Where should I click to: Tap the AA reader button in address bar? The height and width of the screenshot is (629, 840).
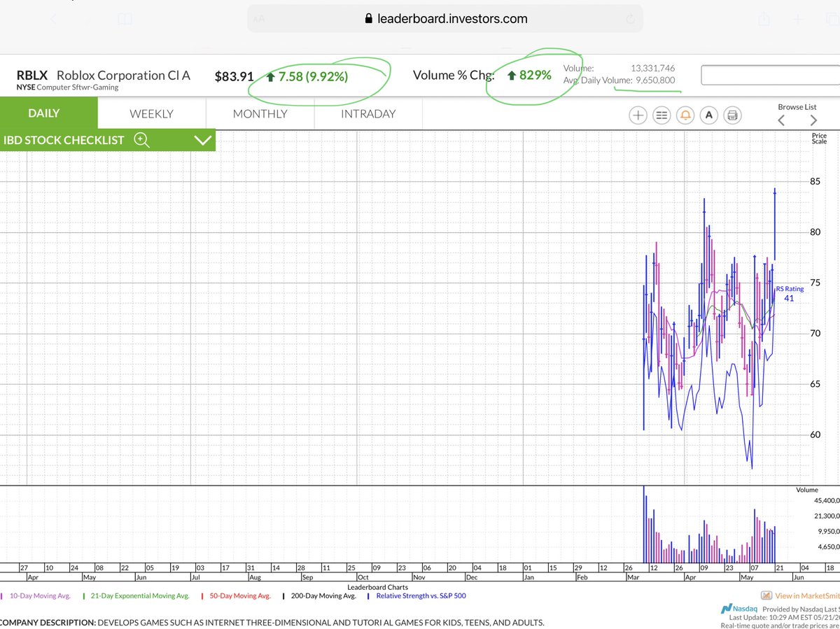[260, 20]
